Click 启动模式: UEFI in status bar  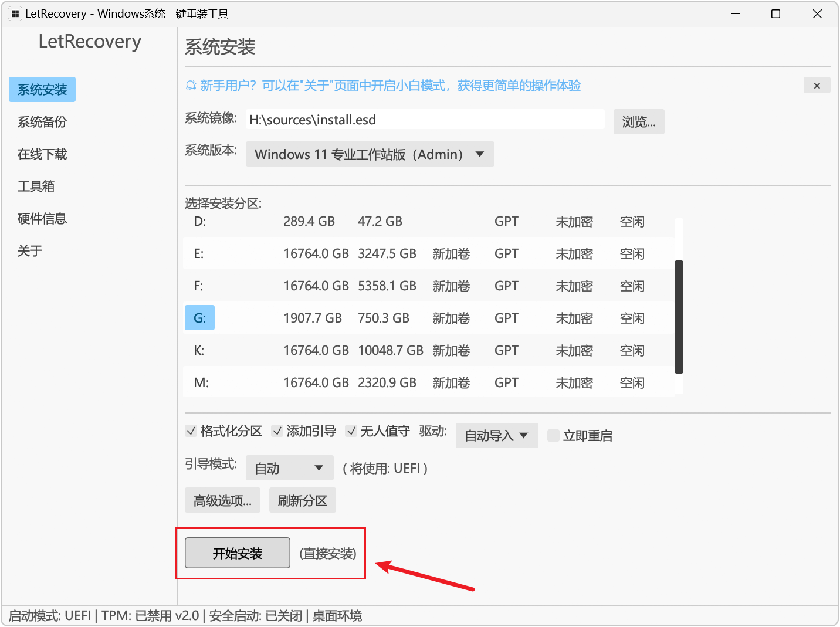[50, 616]
